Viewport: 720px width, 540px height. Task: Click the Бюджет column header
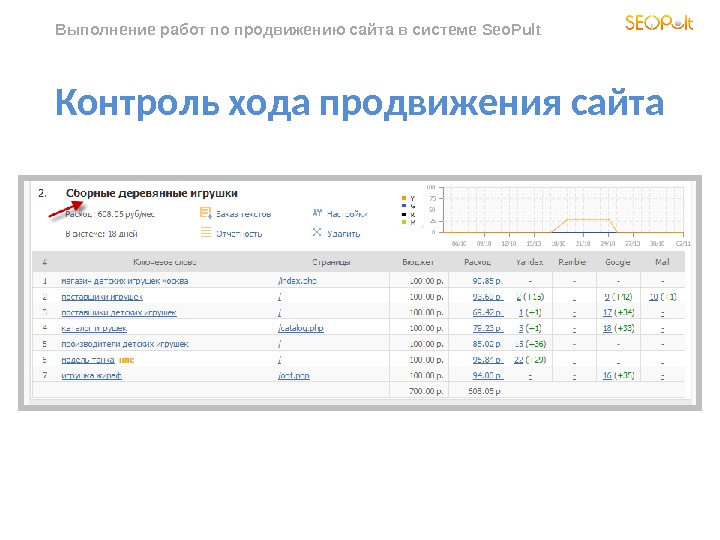click(418, 262)
